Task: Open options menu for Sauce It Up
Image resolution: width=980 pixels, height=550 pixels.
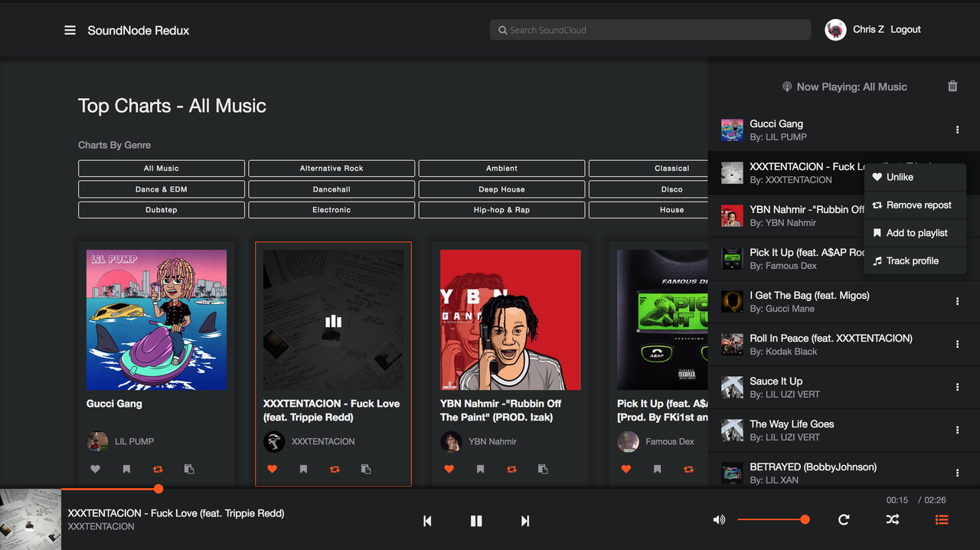Action: [x=957, y=388]
